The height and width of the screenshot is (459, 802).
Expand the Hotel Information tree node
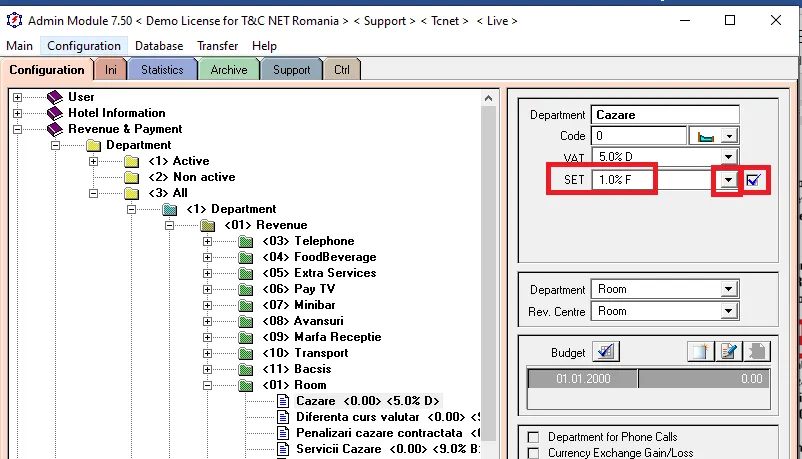pos(17,113)
